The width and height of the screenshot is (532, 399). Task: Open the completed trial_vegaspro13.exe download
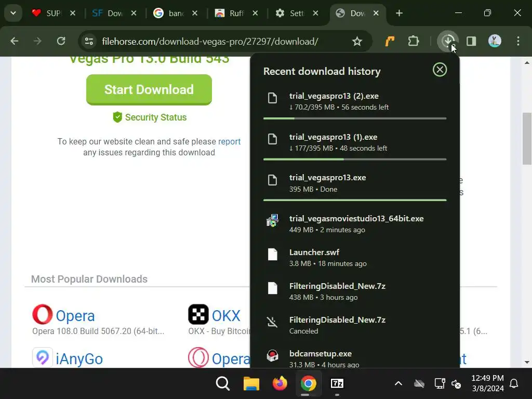click(355, 183)
